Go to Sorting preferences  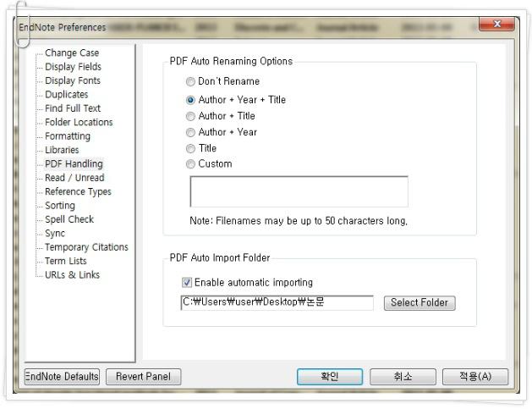point(60,206)
